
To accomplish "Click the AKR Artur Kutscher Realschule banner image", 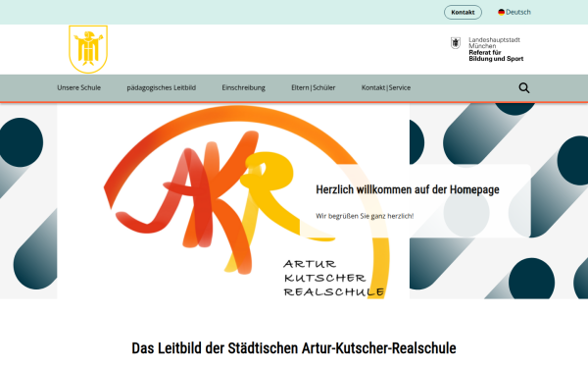I will [x=233, y=201].
